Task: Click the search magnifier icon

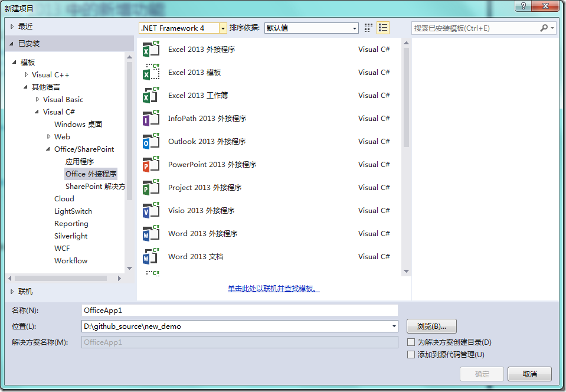Action: click(x=544, y=28)
